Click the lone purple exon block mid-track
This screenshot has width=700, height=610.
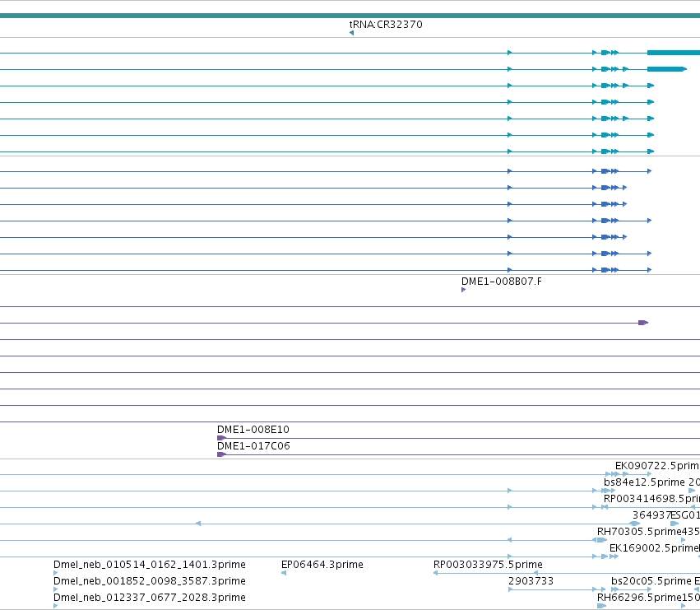(x=643, y=323)
